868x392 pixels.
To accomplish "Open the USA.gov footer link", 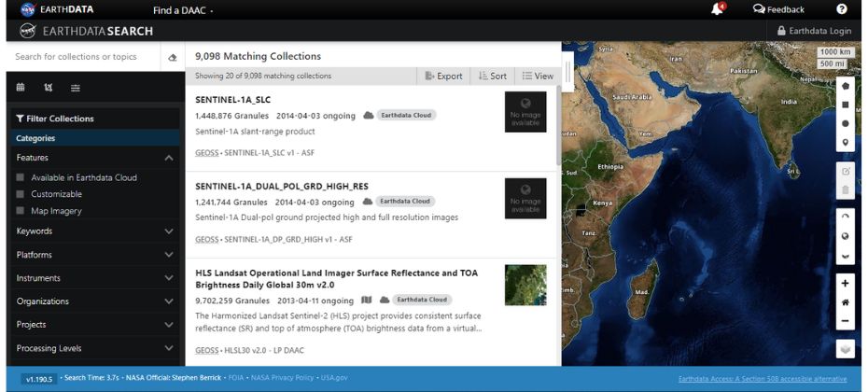I will [x=334, y=378].
